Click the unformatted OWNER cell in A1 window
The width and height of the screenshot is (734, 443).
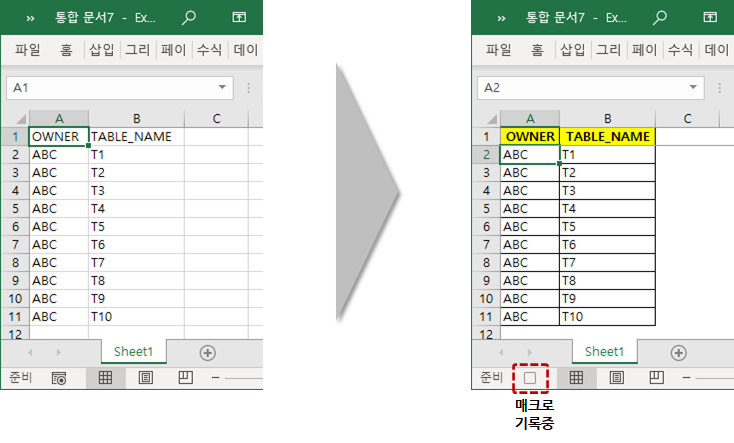pyautogui.click(x=59, y=136)
